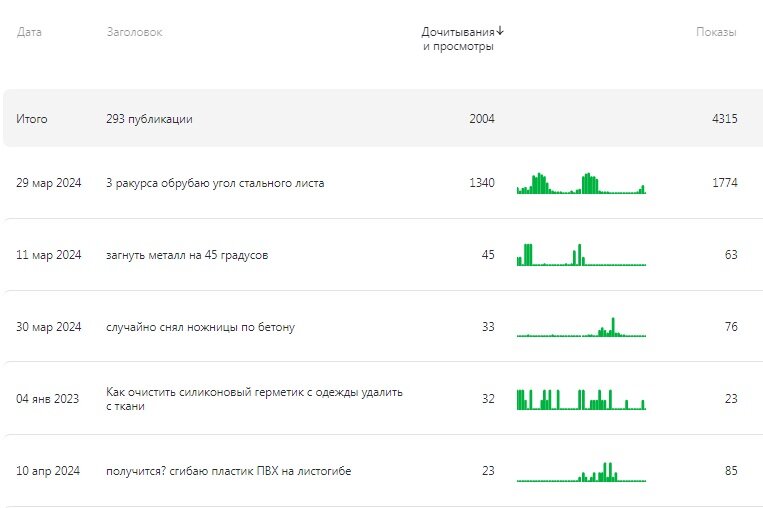
Task: Click the 1340 views value
Action: (482, 183)
